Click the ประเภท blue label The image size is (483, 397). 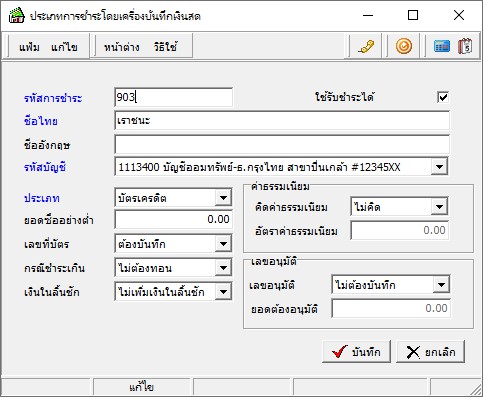[x=42, y=199]
